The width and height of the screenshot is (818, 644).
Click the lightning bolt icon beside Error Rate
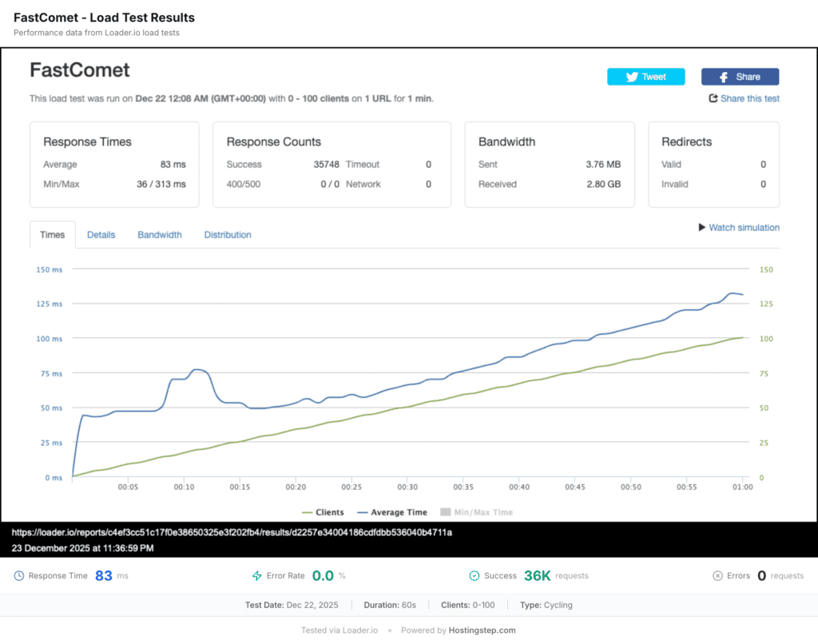pos(257,575)
